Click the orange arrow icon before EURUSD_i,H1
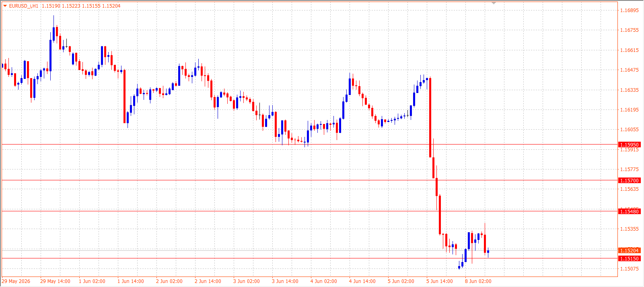The width and height of the screenshot is (644, 287). click(x=5, y=6)
